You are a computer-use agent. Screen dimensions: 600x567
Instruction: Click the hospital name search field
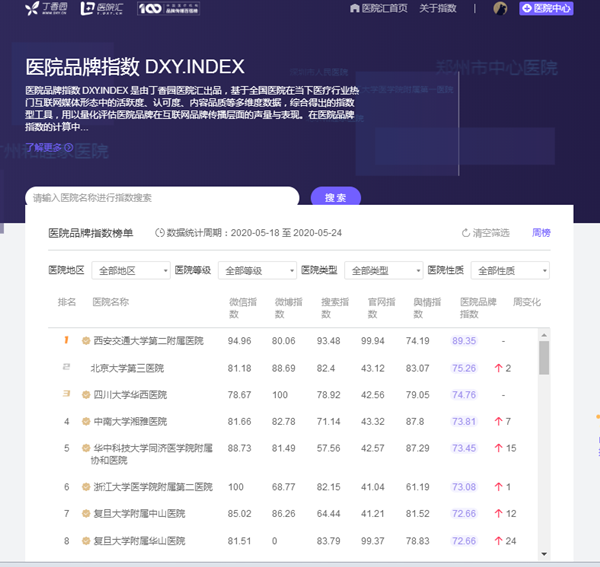(162, 197)
